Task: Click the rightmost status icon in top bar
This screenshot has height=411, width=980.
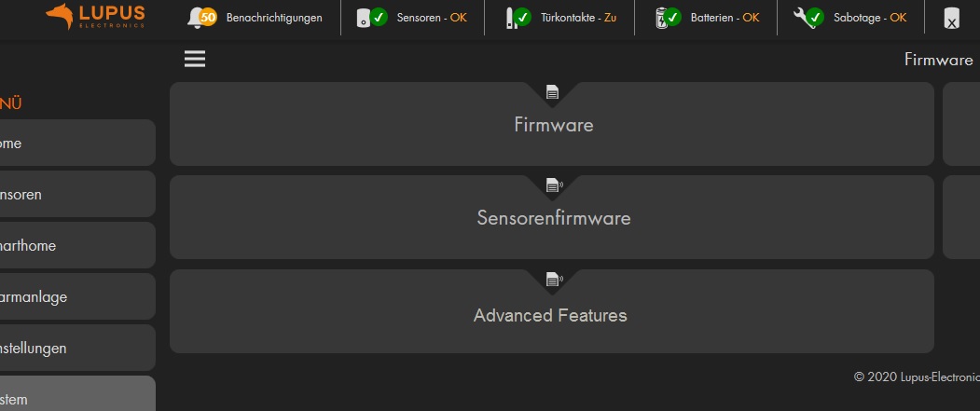Action: [950, 18]
